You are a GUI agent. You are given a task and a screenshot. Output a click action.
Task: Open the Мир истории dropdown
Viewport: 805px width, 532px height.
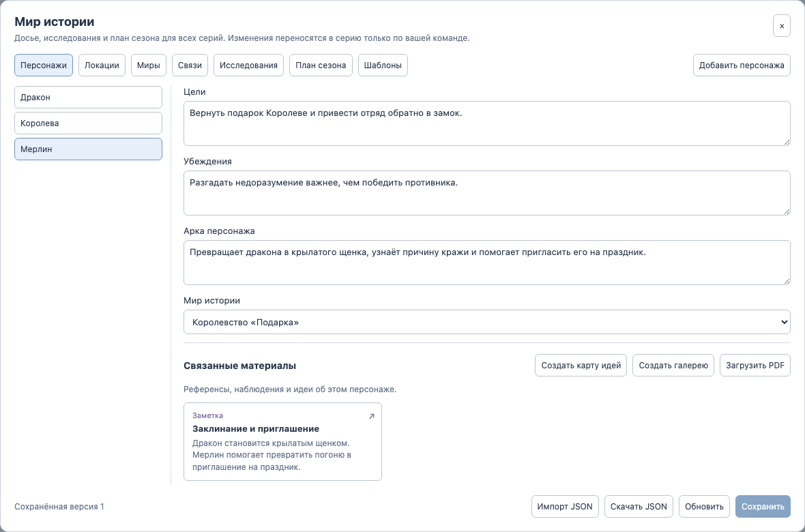486,322
